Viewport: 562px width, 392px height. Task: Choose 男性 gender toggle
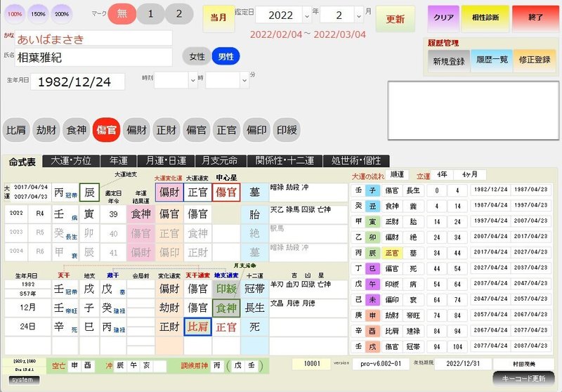pyautogui.click(x=226, y=57)
